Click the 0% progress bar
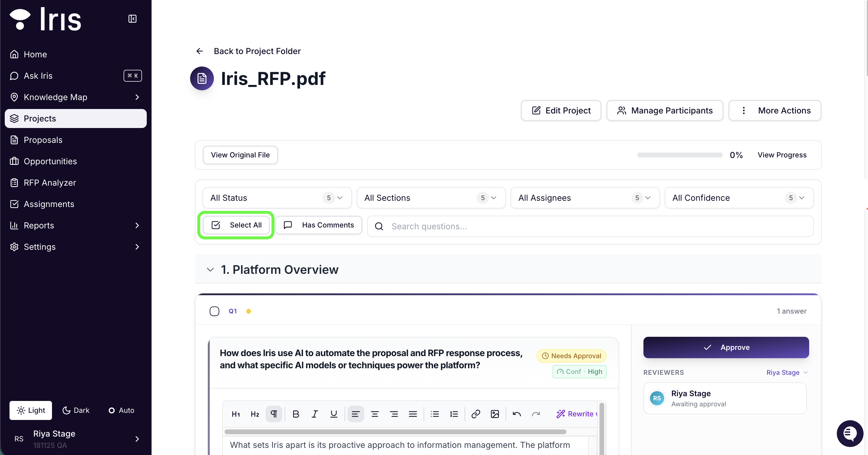Screen dimensions: 868x455 point(679,155)
